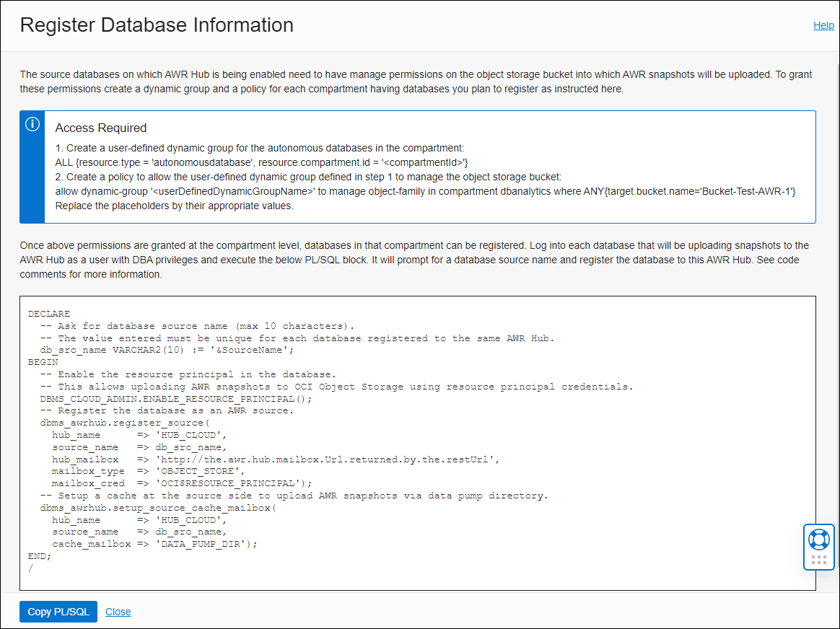Image resolution: width=840 pixels, height=629 pixels.
Task: Open the floating lifebuoy help widget
Action: pos(818,540)
